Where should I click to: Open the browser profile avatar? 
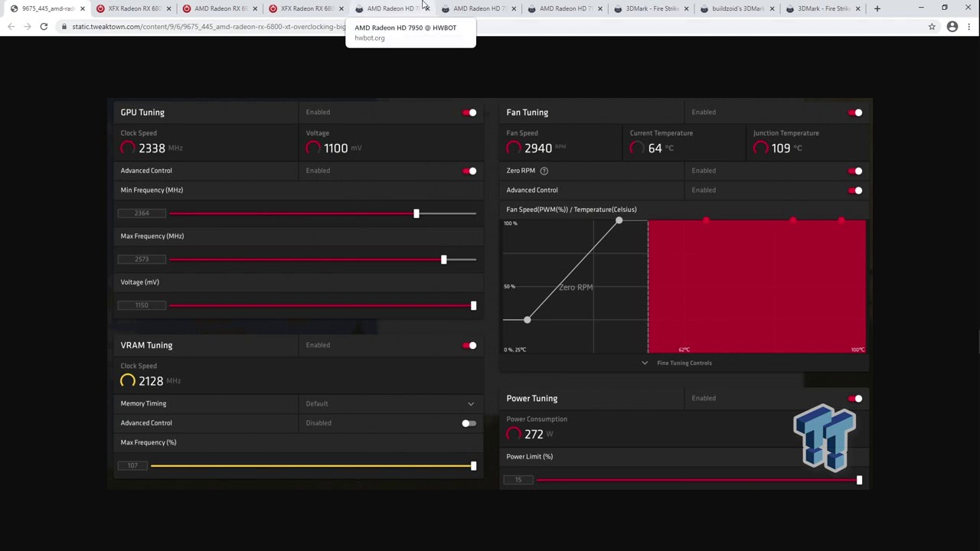tap(952, 27)
